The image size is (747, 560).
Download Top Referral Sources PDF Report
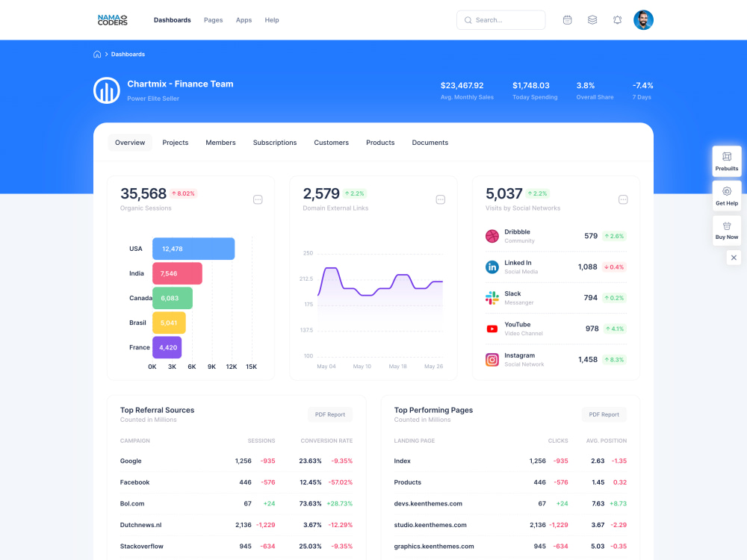(329, 414)
